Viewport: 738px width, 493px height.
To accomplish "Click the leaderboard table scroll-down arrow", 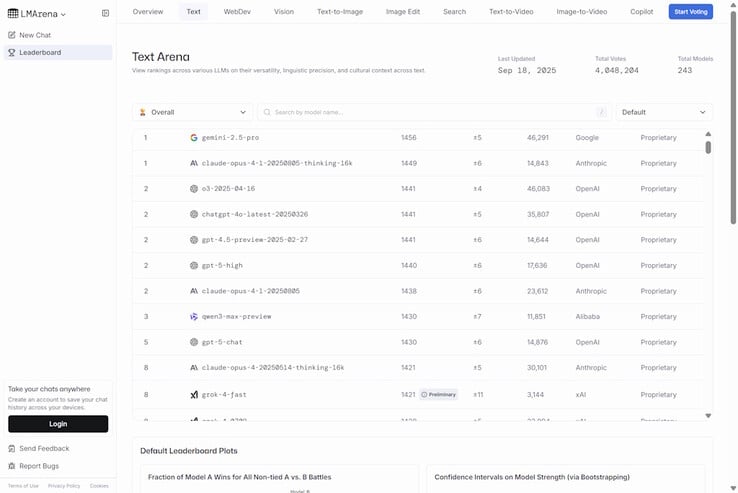I will tap(708, 416).
